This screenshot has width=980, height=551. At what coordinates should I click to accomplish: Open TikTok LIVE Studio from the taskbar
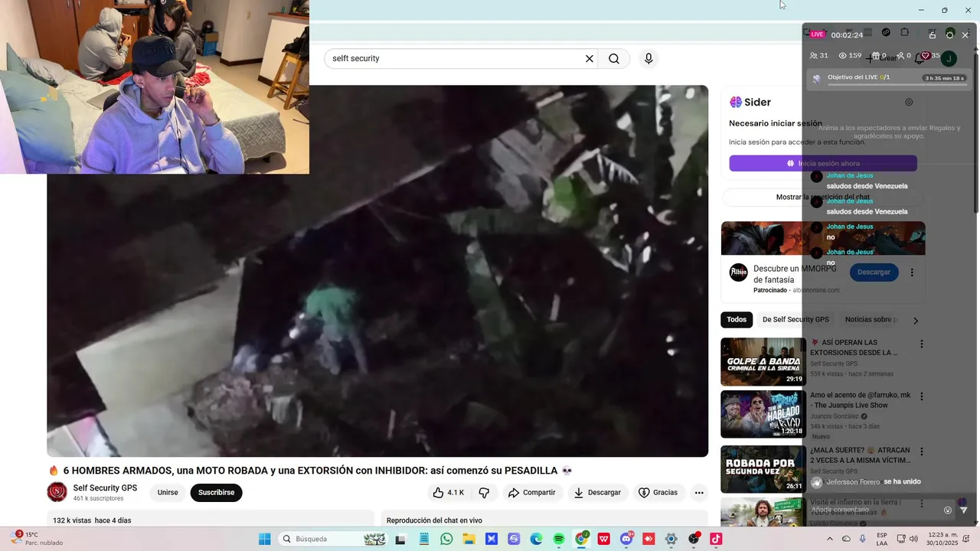[716, 539]
